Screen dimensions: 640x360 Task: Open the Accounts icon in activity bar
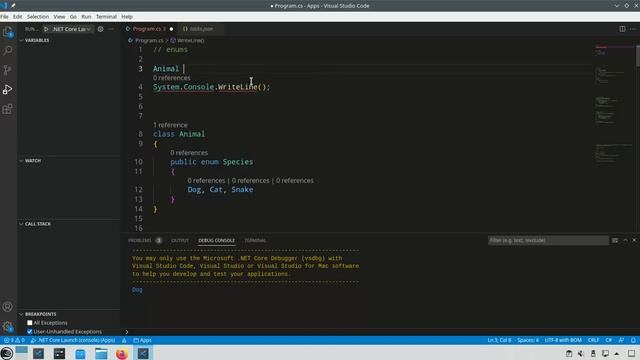coord(7,307)
